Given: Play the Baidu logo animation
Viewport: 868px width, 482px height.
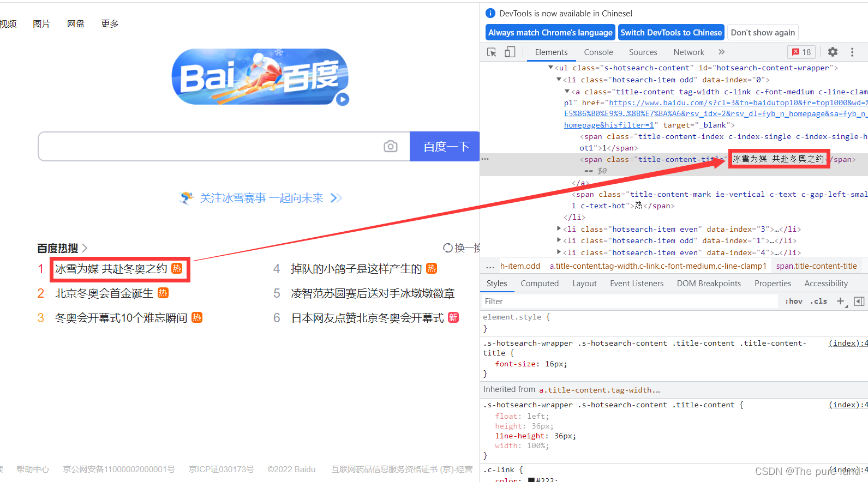Looking at the screenshot, I should (x=343, y=99).
